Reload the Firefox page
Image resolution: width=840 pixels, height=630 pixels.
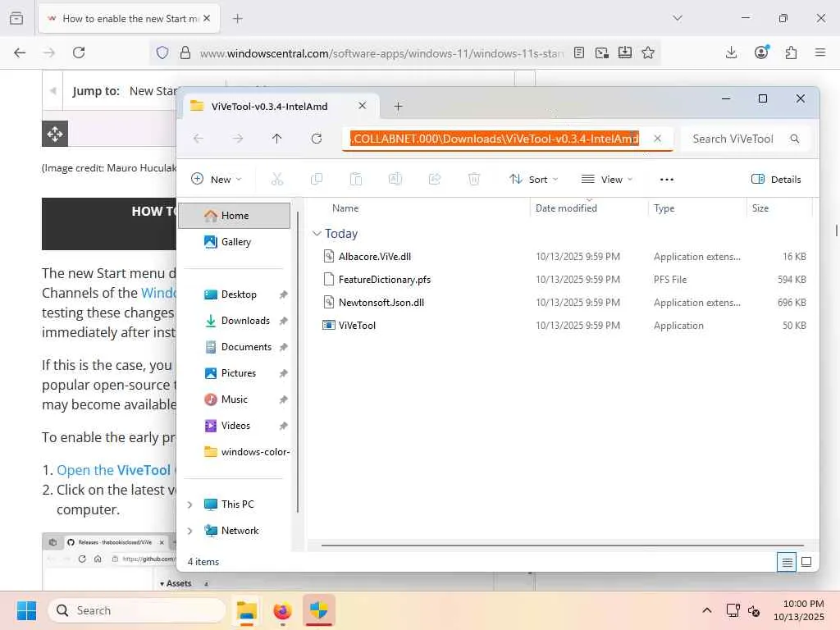coord(79,52)
